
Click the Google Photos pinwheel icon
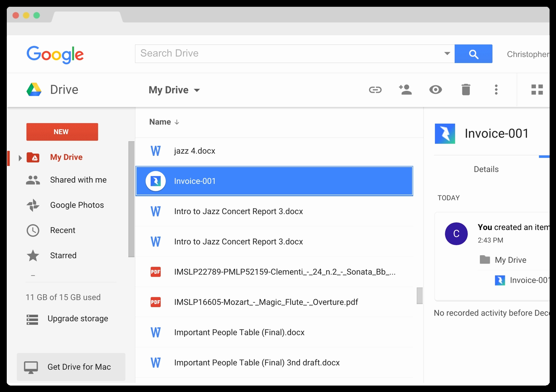[x=33, y=205]
